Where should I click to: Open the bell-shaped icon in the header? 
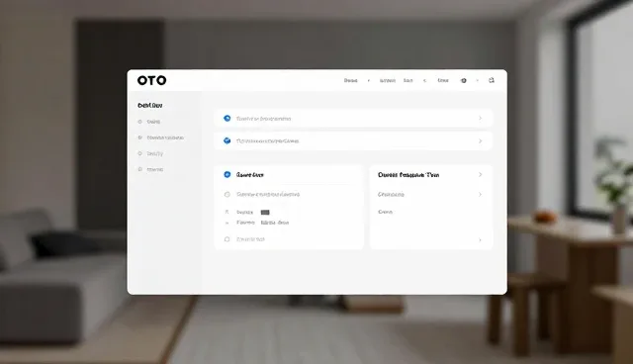[x=492, y=80]
